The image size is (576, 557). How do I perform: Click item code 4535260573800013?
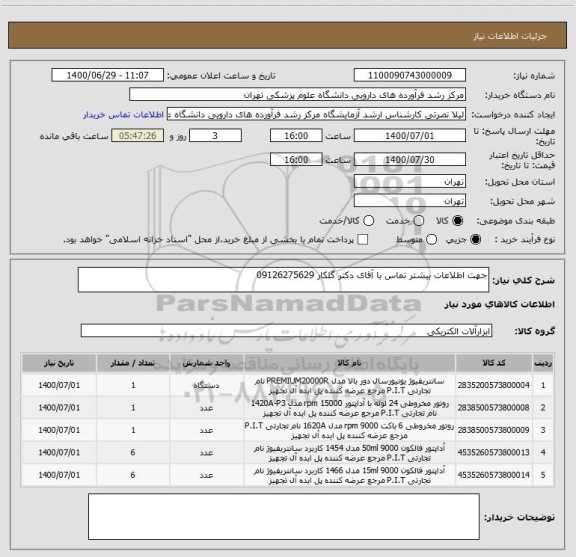494,452
